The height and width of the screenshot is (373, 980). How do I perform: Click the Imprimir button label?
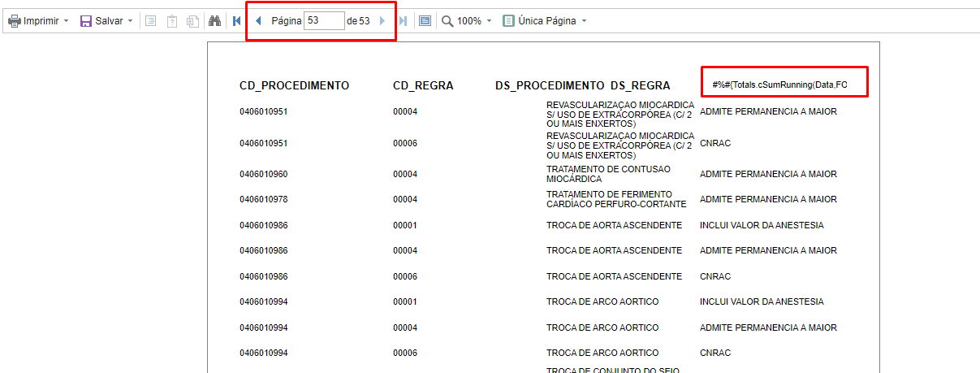(x=41, y=21)
